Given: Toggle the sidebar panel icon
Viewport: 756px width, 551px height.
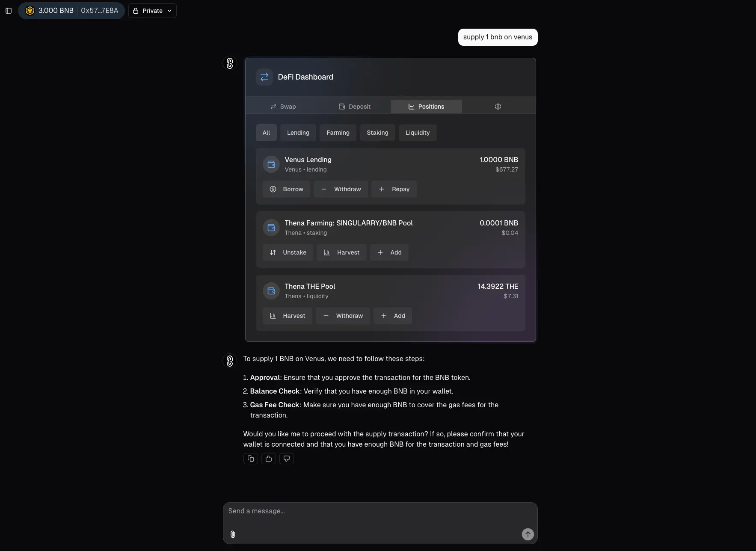Looking at the screenshot, I should click(x=9, y=11).
